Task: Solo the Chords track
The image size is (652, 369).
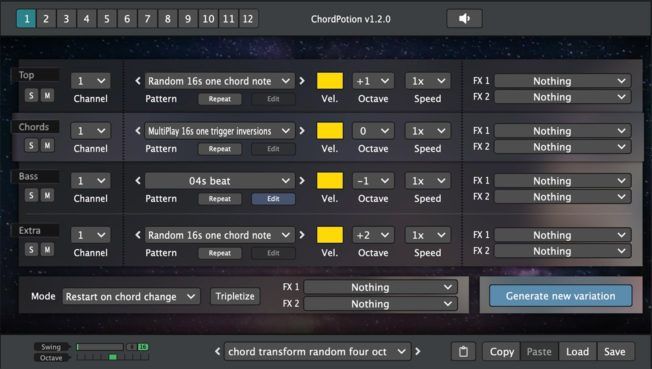Action: coord(31,145)
